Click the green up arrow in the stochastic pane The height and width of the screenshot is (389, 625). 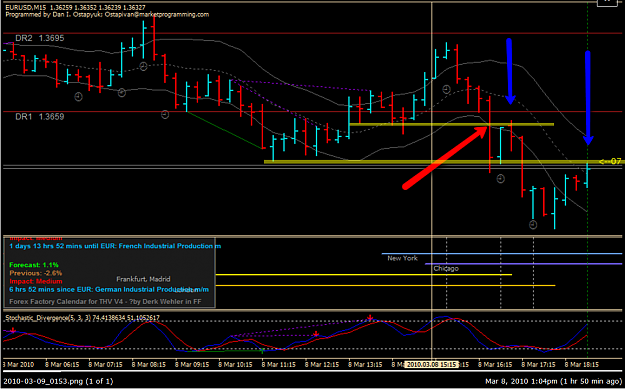(x=262, y=351)
